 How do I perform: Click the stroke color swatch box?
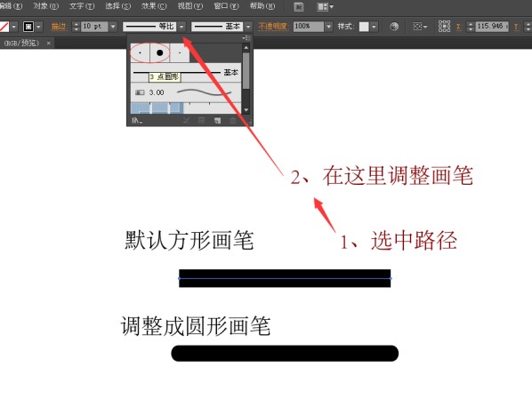point(28,27)
